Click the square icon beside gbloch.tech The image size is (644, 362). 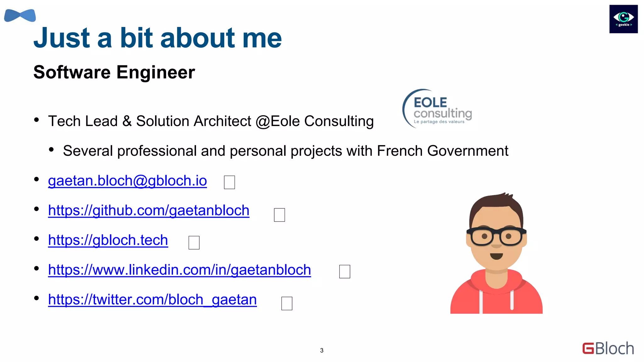194,243
